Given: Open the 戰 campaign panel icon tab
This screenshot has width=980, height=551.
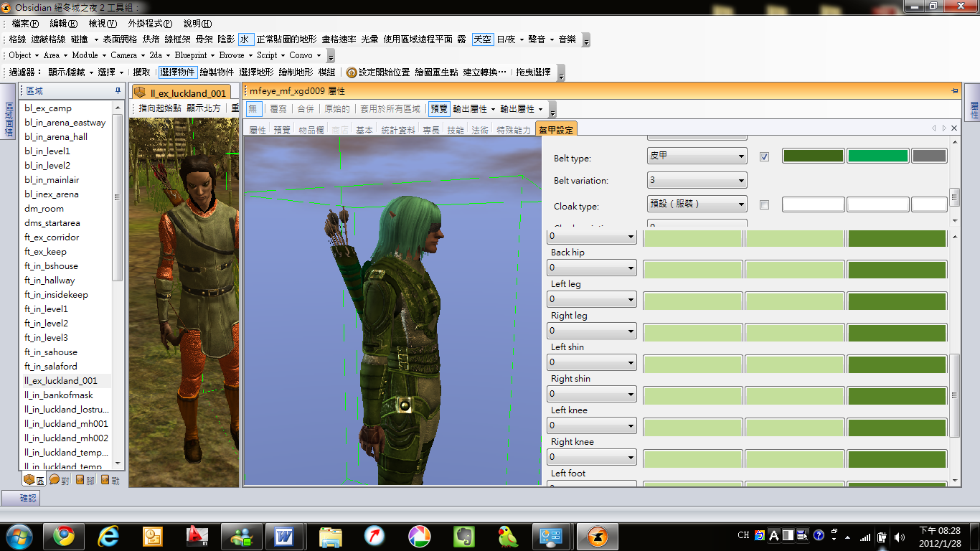Looking at the screenshot, I should (x=110, y=480).
